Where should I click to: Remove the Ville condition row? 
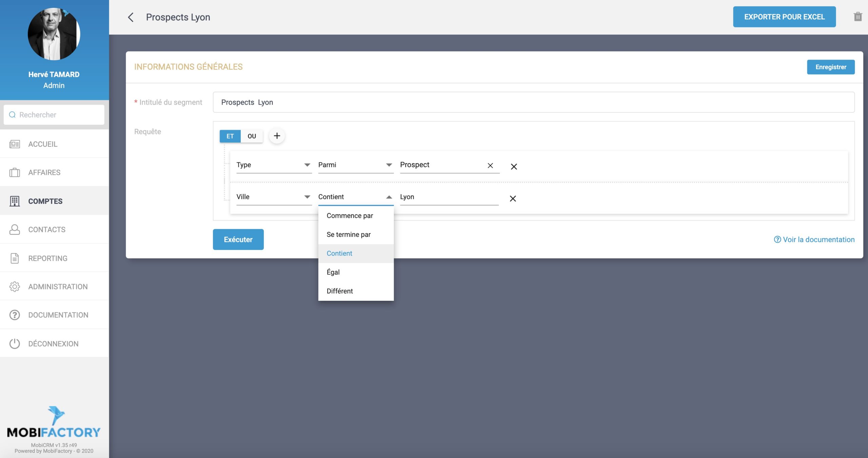pos(513,199)
